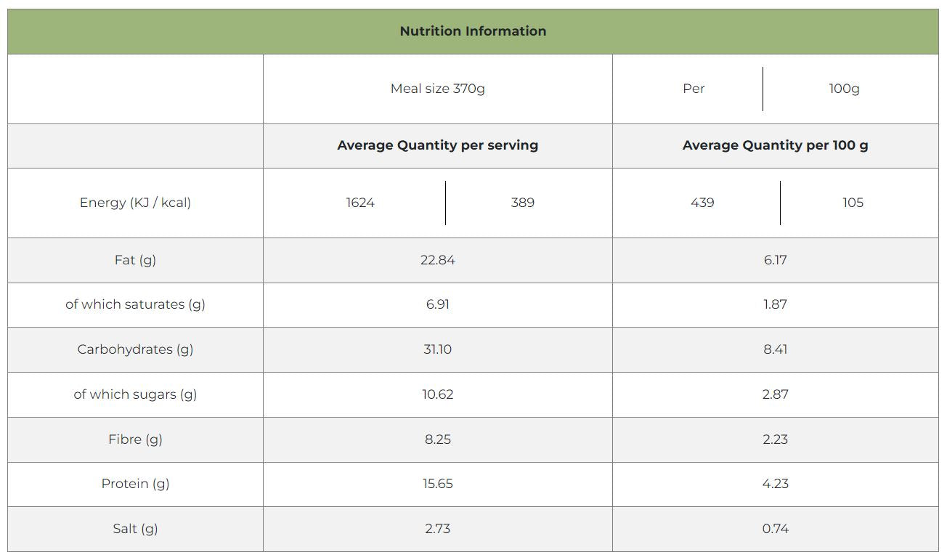The height and width of the screenshot is (560, 947).
Task: Click the 22.84 fat per serving value
Action: pyautogui.click(x=437, y=260)
